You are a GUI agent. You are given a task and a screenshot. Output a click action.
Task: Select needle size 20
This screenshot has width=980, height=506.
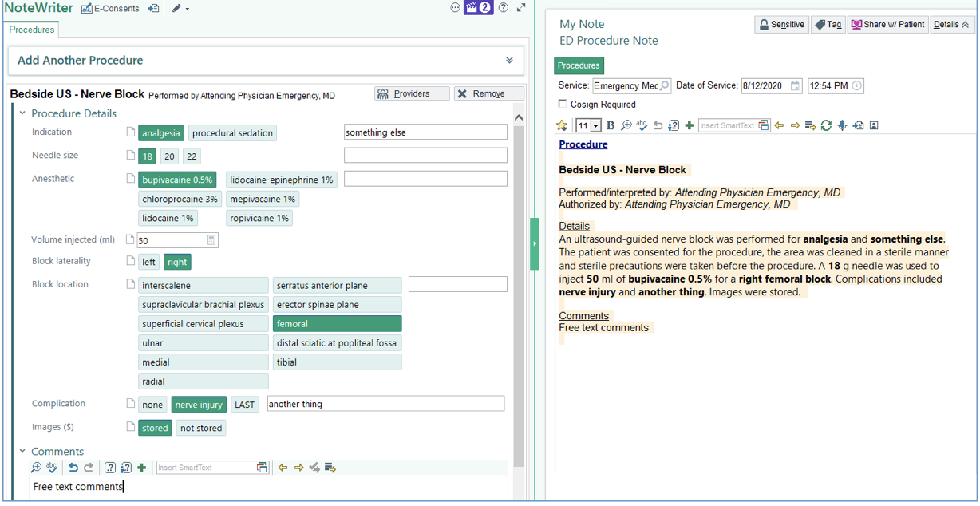[x=169, y=156]
